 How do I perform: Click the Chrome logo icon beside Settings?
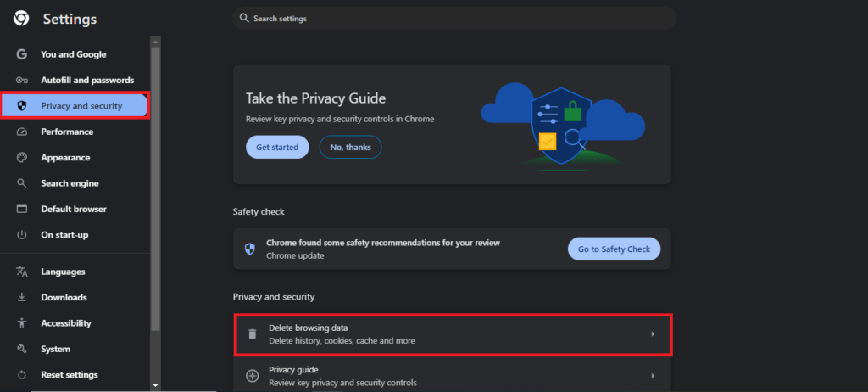point(21,19)
